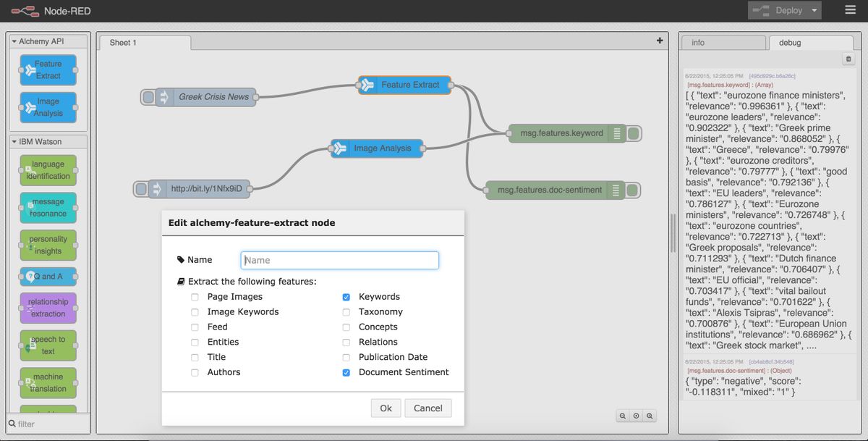Switch to the info sidebar tab
Screen dimensions: 868x441
tap(723, 43)
